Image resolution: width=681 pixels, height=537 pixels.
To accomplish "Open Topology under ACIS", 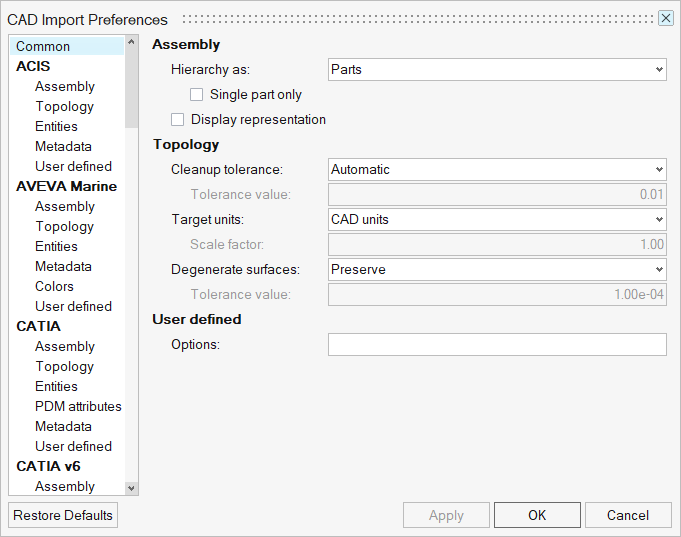I will (x=64, y=106).
